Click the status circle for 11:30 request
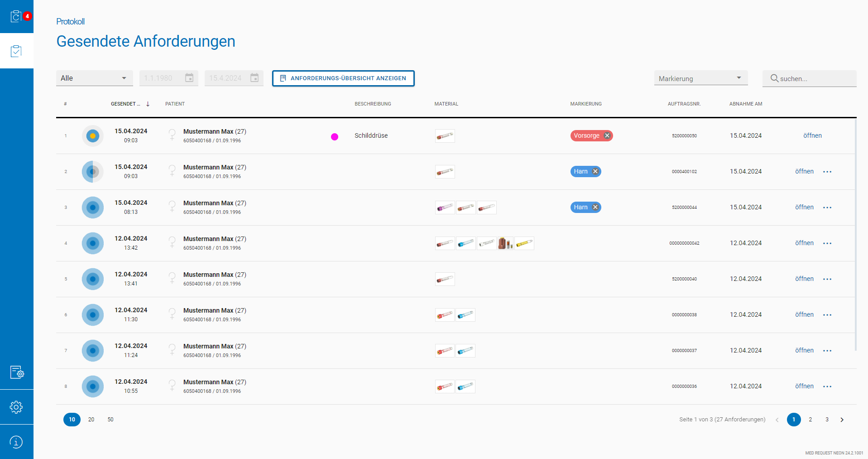The width and height of the screenshot is (868, 459). (93, 315)
